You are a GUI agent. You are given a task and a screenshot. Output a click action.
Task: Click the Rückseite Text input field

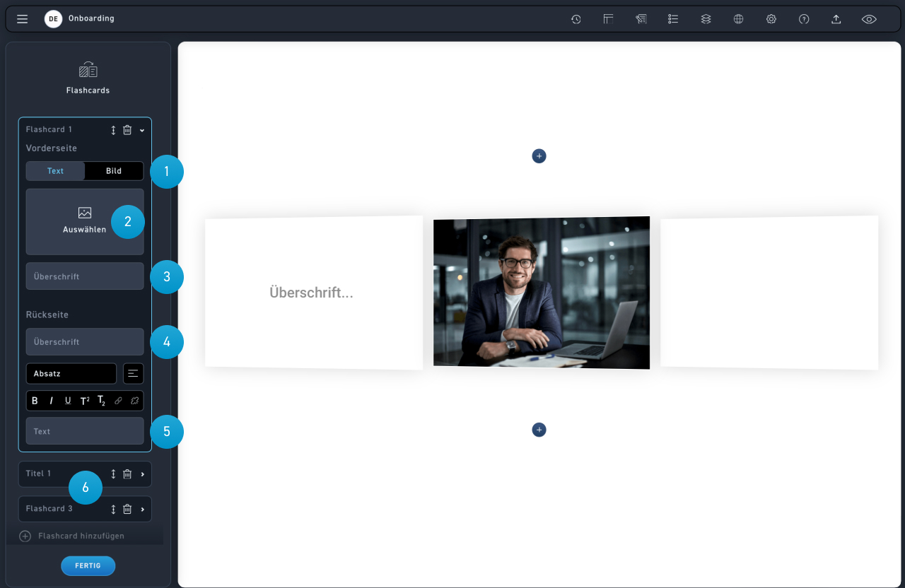coord(84,431)
